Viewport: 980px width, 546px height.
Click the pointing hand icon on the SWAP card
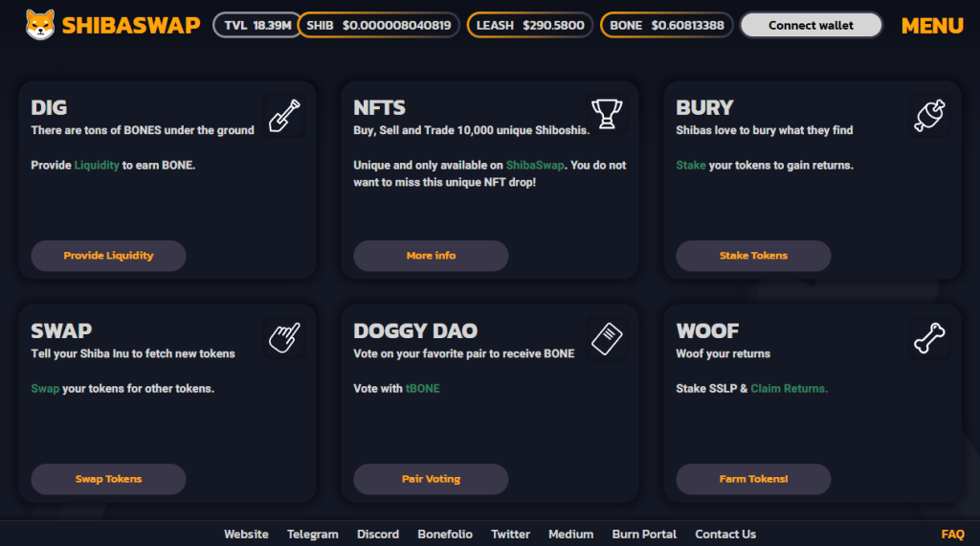[284, 338]
